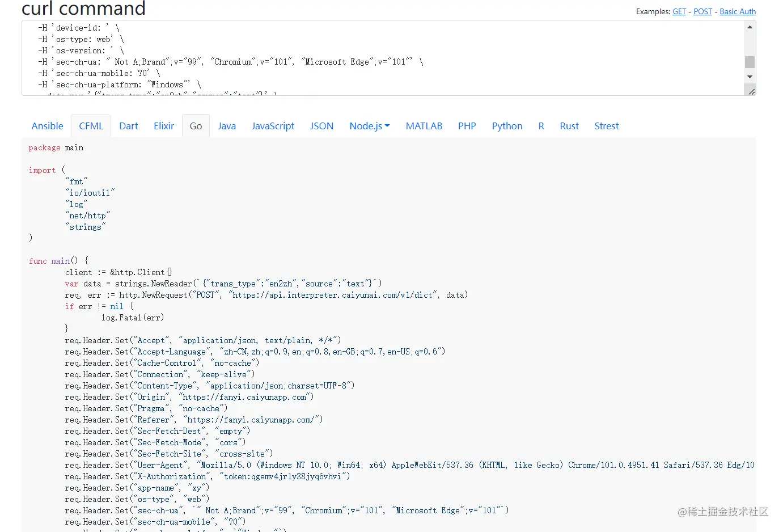Switch to the R tab

tap(541, 126)
